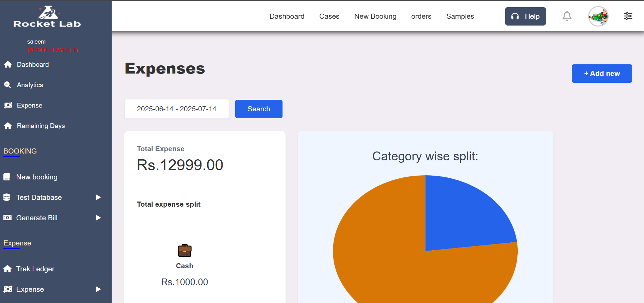644x303 pixels.
Task: Open the Samples menu item
Action: click(460, 16)
